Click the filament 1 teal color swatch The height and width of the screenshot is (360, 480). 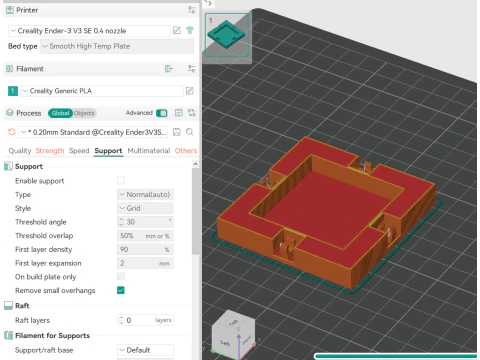click(x=13, y=91)
